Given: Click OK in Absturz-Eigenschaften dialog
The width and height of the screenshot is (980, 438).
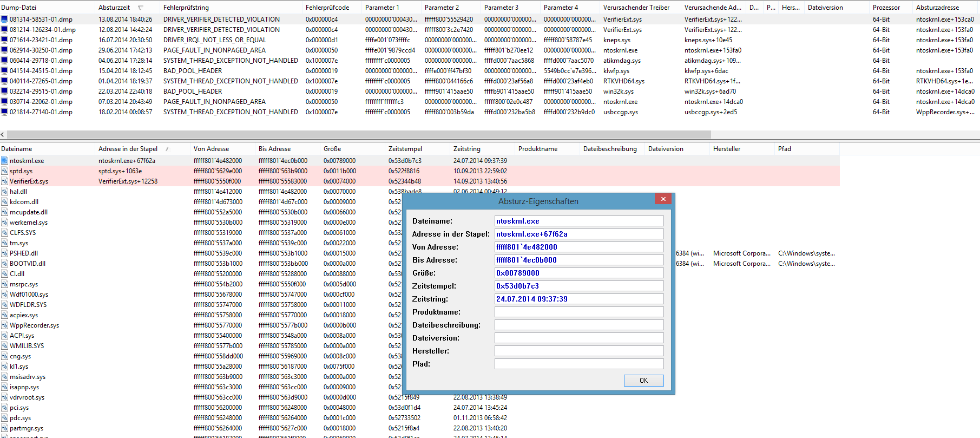Looking at the screenshot, I should [643, 381].
